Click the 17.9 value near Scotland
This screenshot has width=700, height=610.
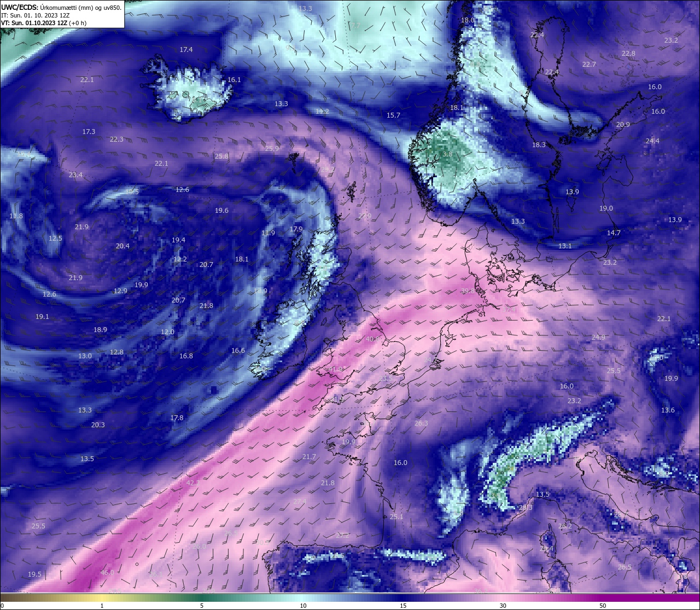[x=296, y=229]
